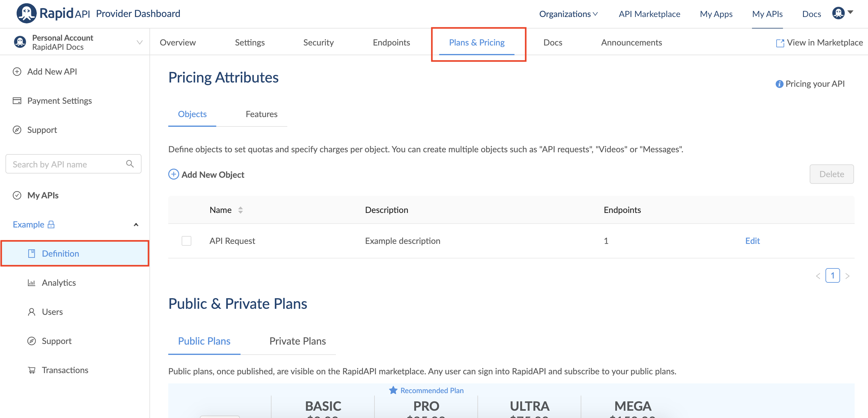Switch to the Private Plans tab
Image resolution: width=868 pixels, height=418 pixels.
298,341
